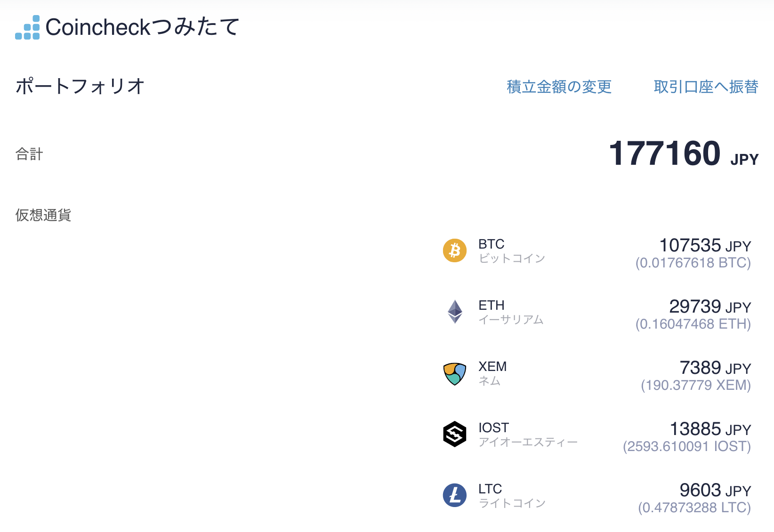Click the IOST hexagon icon
This screenshot has height=532, width=774.
(455, 434)
